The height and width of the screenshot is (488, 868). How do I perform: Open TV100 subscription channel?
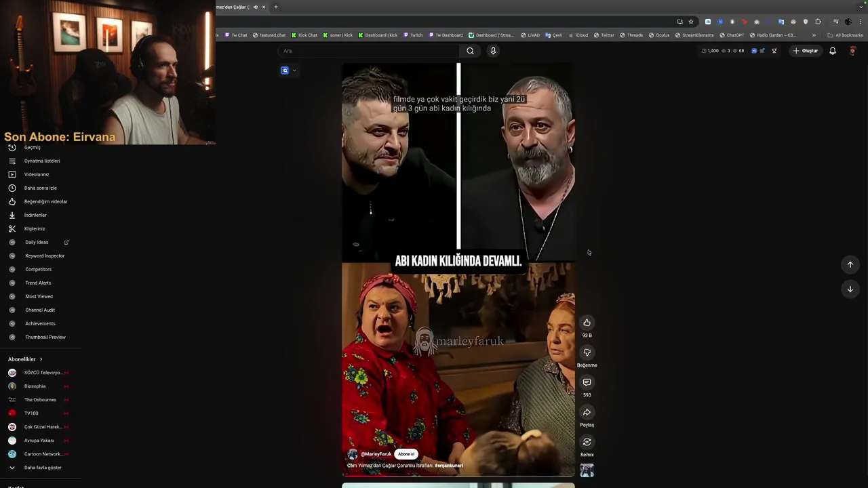[31, 413]
